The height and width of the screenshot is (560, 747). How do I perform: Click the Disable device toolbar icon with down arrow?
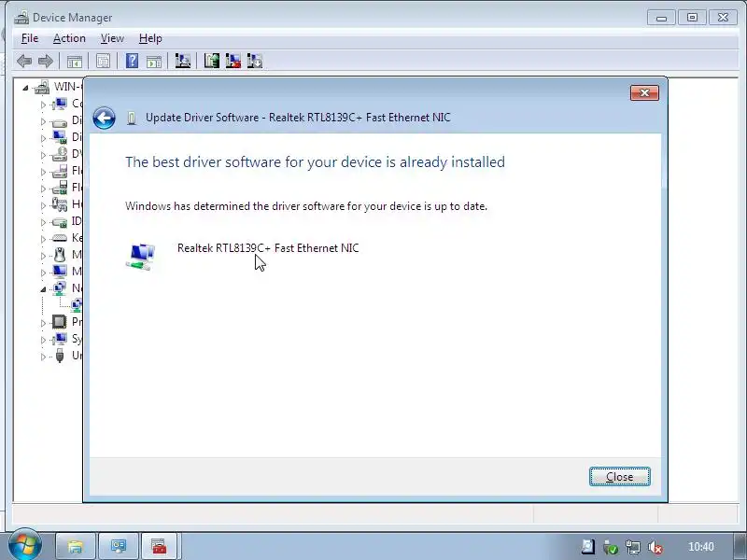click(255, 61)
